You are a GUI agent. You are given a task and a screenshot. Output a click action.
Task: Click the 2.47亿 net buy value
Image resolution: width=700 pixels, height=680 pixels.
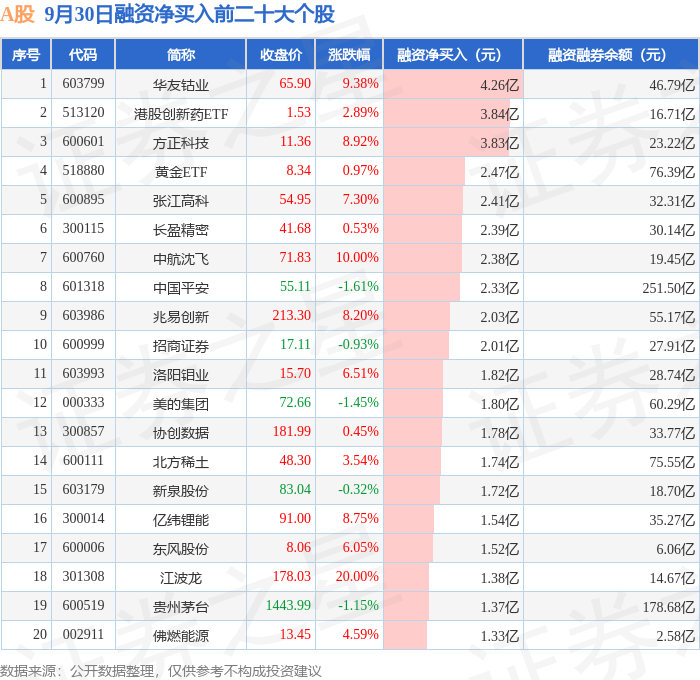pos(500,172)
